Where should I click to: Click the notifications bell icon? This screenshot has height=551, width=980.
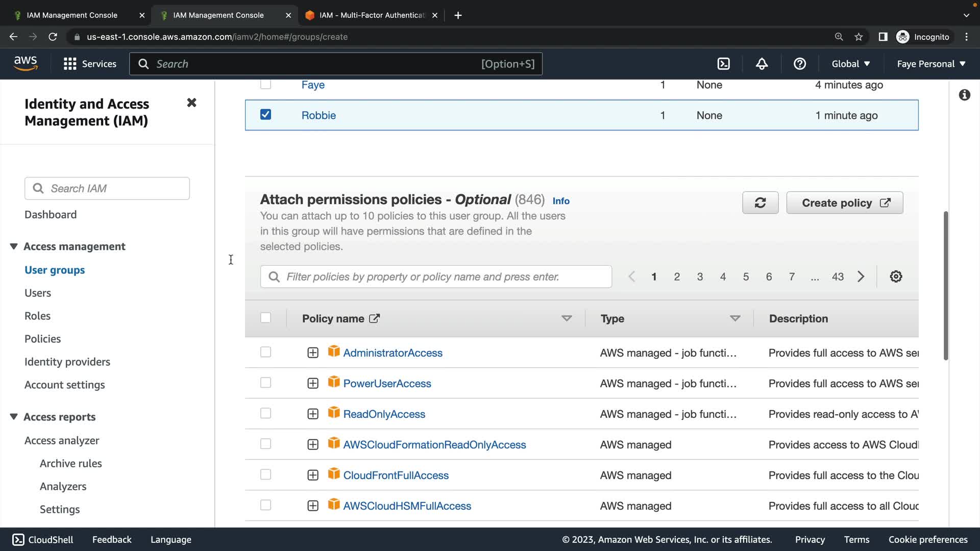(762, 64)
